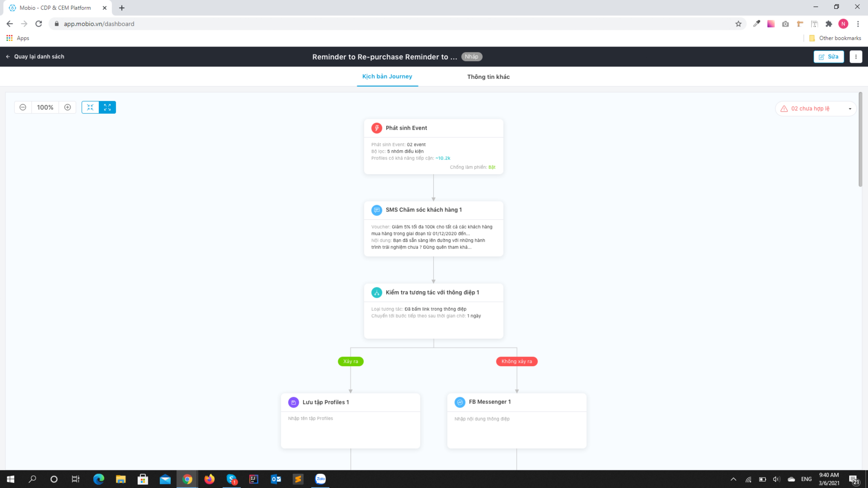This screenshot has height=488, width=868.
Task: Open the three-dot more options menu
Action: coord(856,57)
